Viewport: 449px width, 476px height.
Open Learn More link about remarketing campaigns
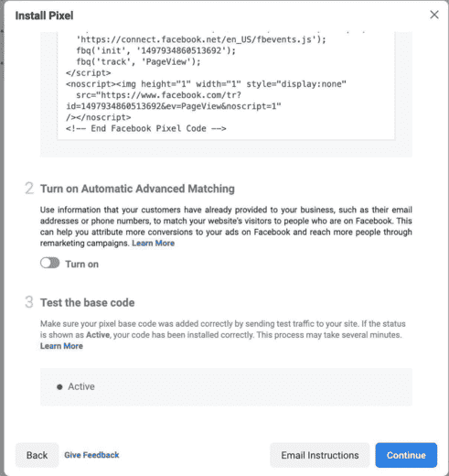(x=153, y=243)
